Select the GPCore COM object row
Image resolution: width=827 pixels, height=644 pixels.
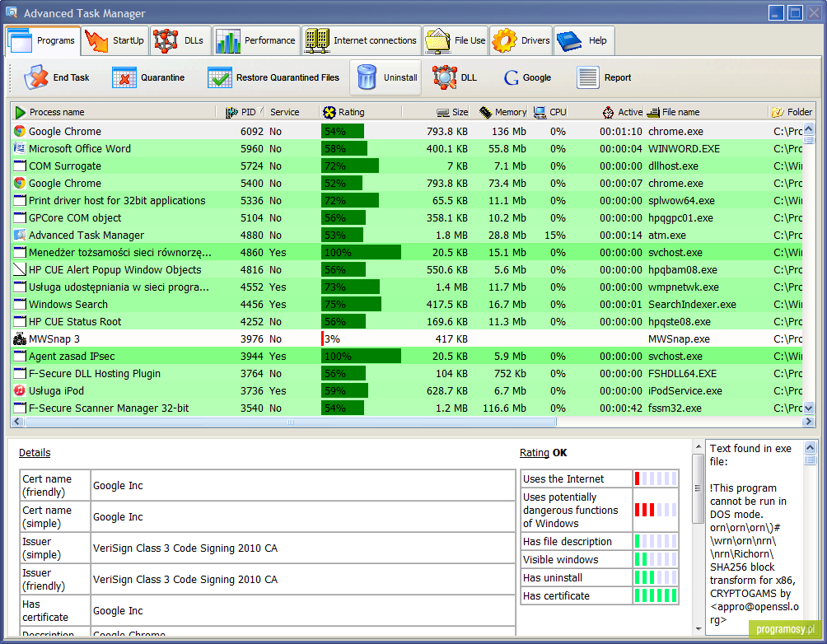[x=407, y=218]
